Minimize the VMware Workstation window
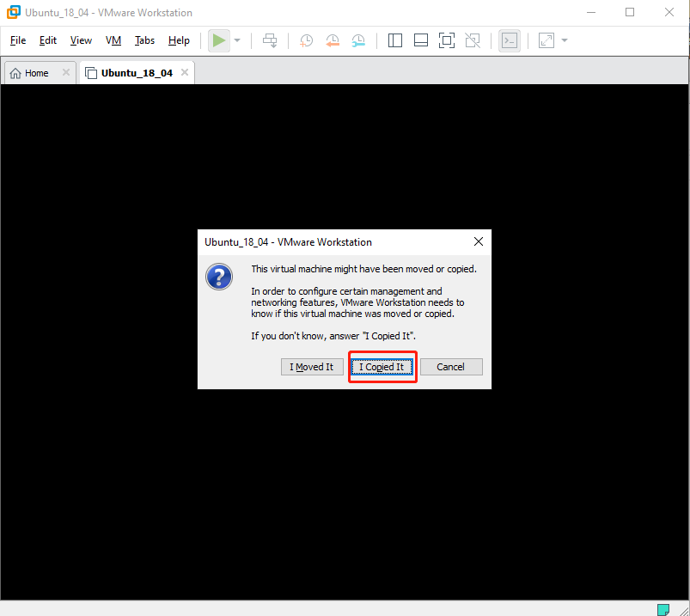Screen dimensions: 690x616 pos(591,12)
